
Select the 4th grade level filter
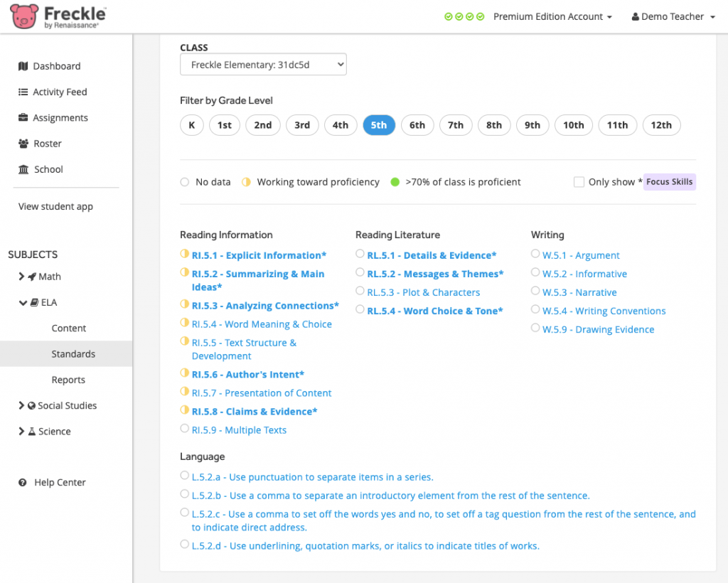(x=341, y=125)
